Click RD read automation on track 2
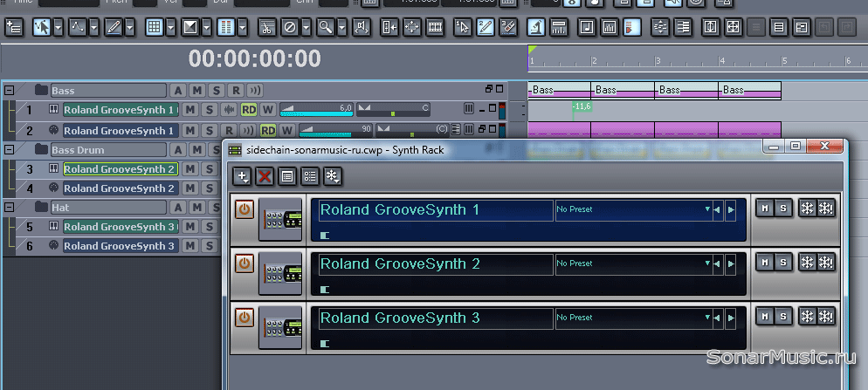Screen dimensions: 868x390 click(268, 131)
